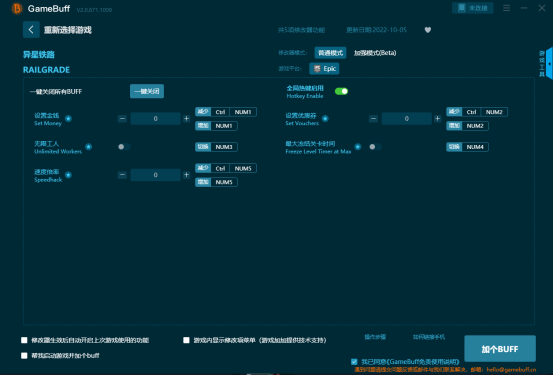Image resolution: width=554 pixels, height=376 pixels.
Task: Open the hamburger menu in title bar
Action: (506, 8)
